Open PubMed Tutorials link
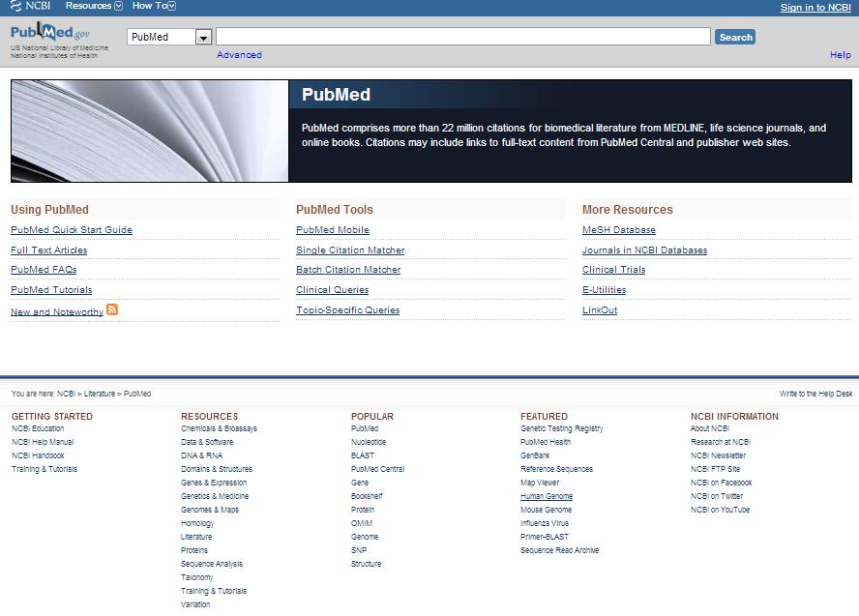This screenshot has height=616, width=859. [x=51, y=290]
